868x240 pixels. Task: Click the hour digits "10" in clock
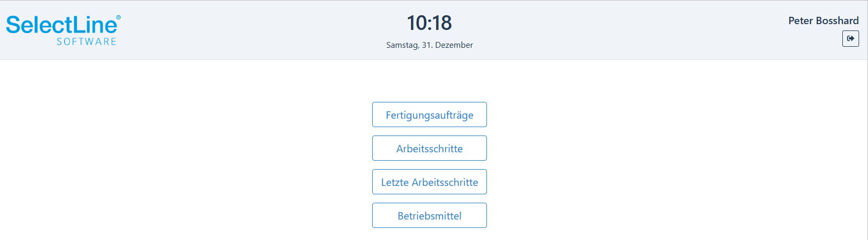tap(417, 23)
